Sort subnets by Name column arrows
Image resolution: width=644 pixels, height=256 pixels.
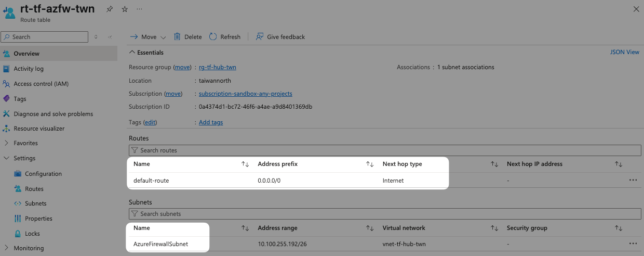tap(245, 228)
